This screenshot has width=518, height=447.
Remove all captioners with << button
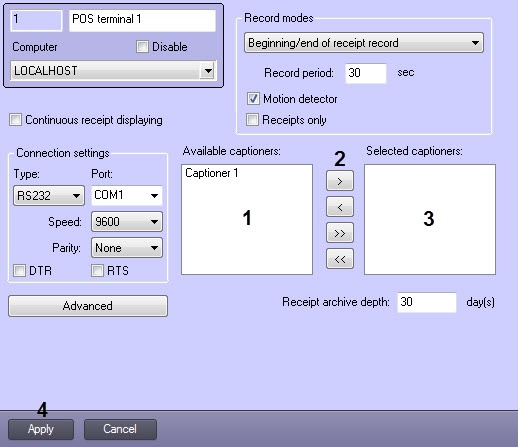click(x=340, y=259)
